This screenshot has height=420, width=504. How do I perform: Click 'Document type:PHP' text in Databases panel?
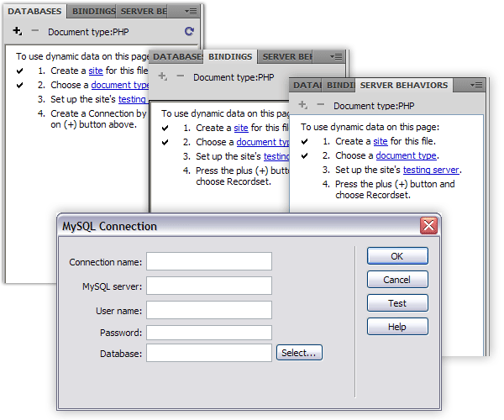tap(88, 32)
